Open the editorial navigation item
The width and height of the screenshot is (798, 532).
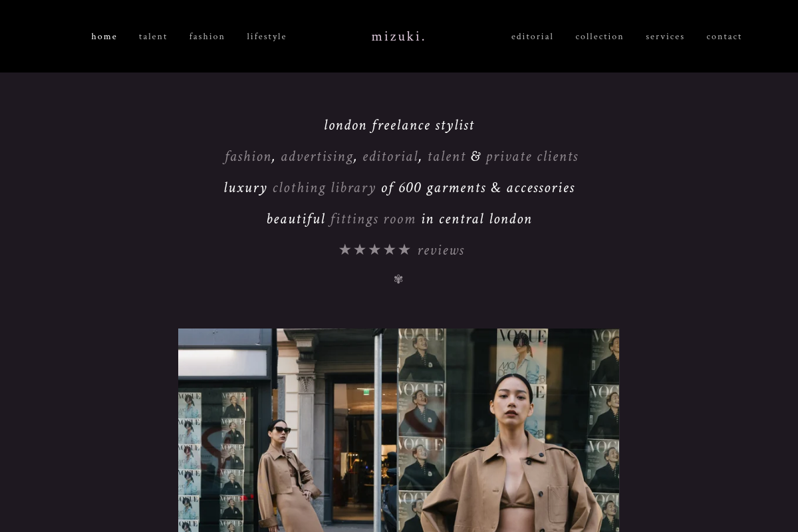(x=533, y=37)
